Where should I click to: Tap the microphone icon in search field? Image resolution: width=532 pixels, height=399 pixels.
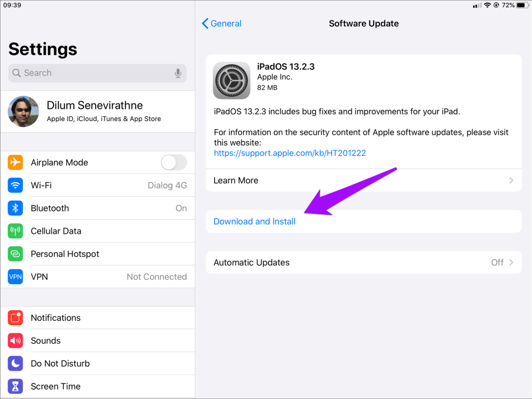178,73
